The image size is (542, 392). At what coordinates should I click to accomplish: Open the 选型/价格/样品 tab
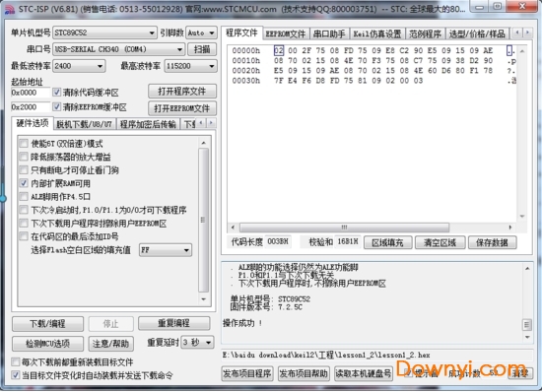477,33
